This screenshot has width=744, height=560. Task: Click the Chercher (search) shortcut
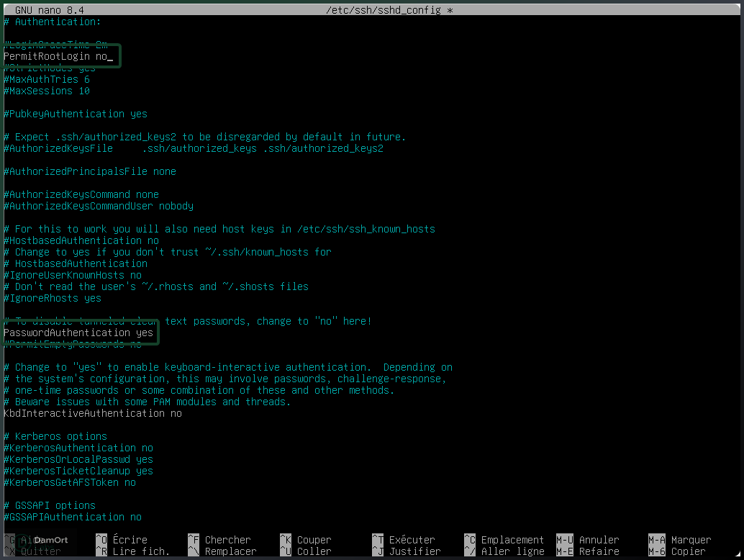(227, 538)
